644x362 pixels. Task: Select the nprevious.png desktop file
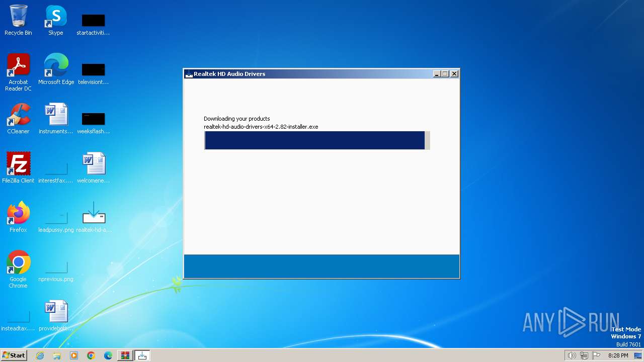[56, 271]
